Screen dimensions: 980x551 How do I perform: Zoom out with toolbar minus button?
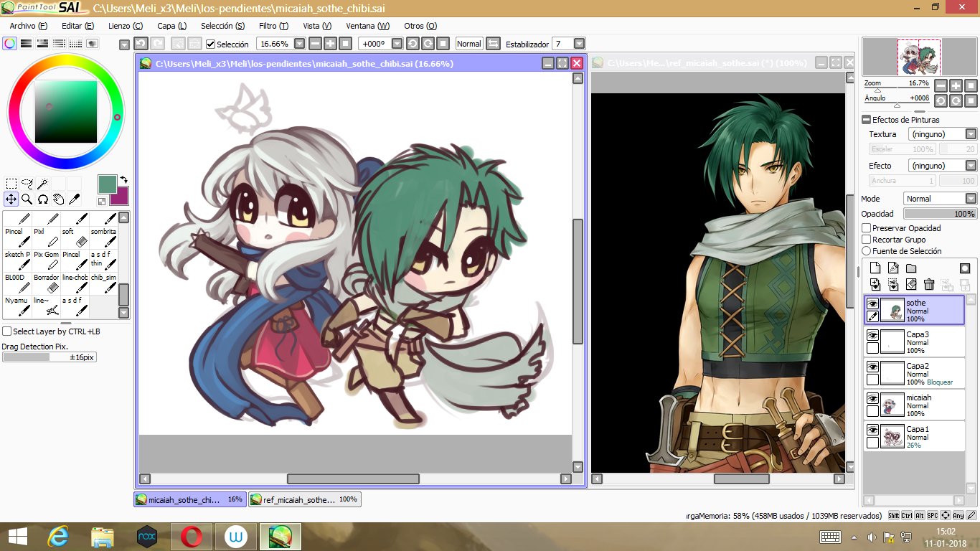coord(316,44)
